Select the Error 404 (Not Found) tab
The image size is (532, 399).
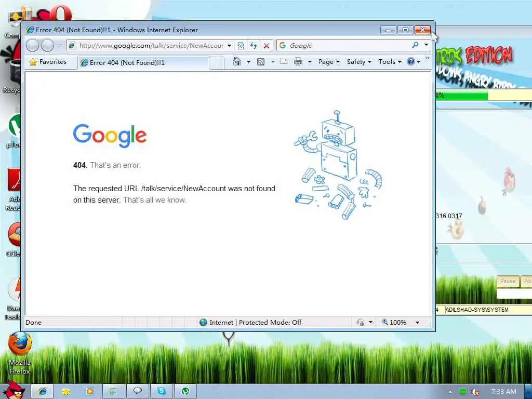pyautogui.click(x=143, y=63)
